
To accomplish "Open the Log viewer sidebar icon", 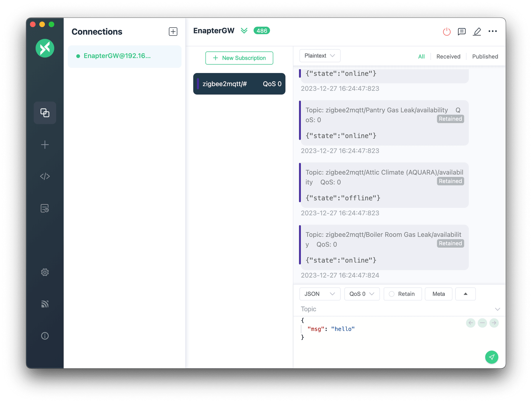I will click(x=45, y=208).
